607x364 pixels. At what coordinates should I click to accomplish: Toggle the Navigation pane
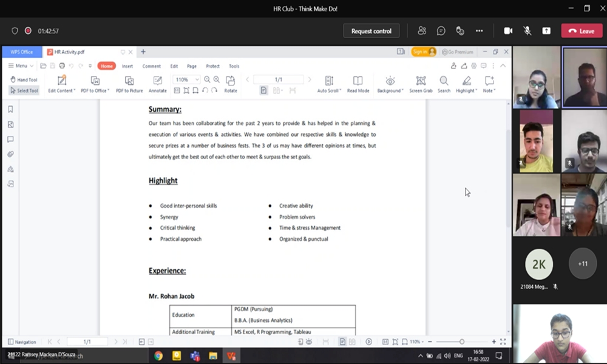pyautogui.click(x=22, y=342)
